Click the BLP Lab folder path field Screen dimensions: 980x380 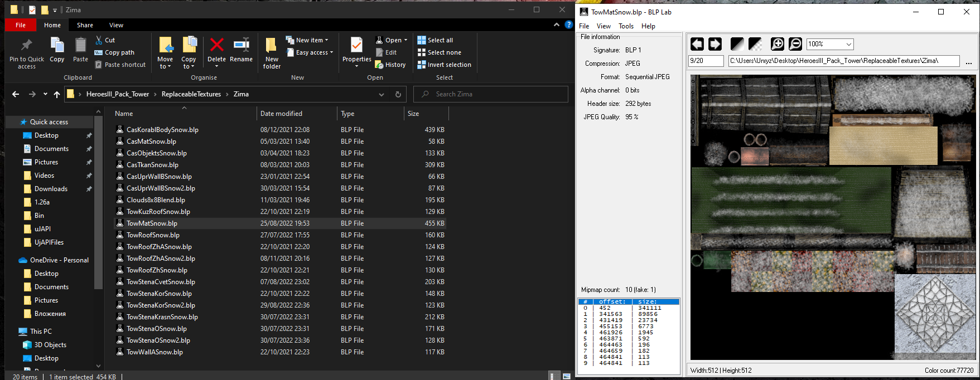[x=844, y=61]
